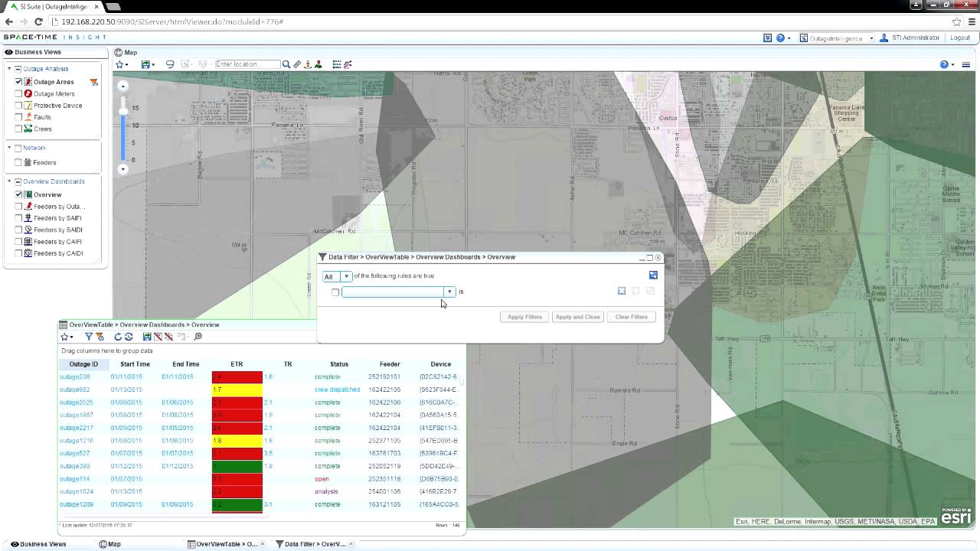Zoom out using the map minus button
The width and height of the screenshot is (980, 551).
point(122,169)
